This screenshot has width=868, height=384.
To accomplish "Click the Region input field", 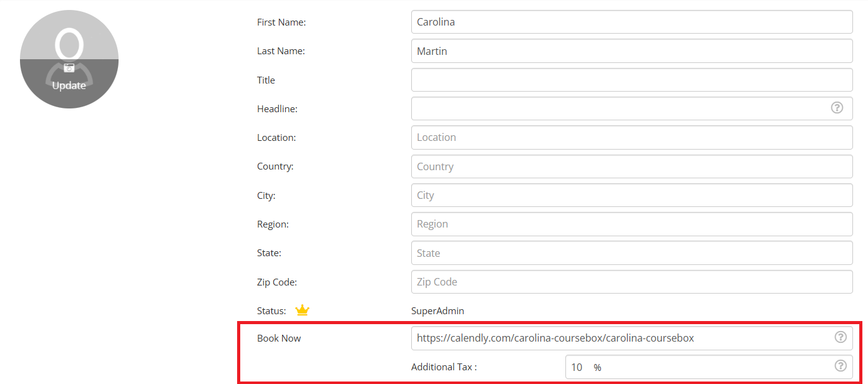I will pos(631,224).
